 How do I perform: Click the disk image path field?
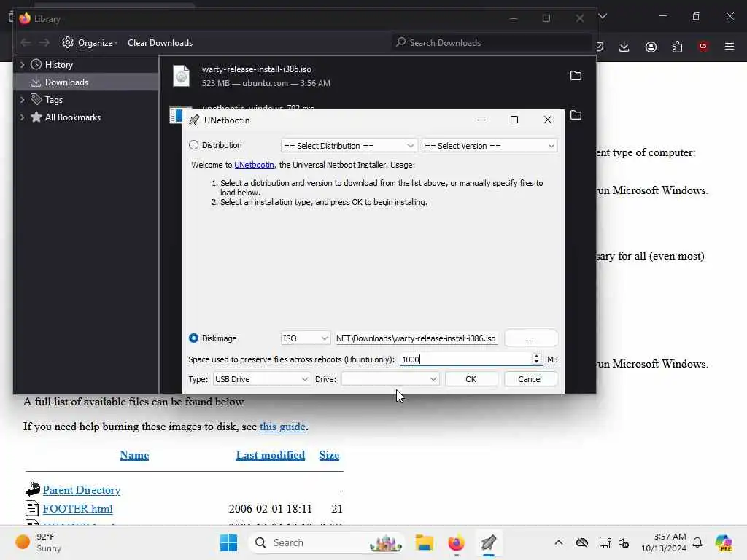tap(416, 338)
